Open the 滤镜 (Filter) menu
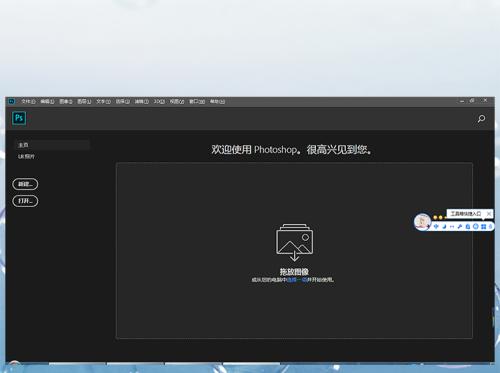This screenshot has width=500, height=373. click(x=141, y=101)
